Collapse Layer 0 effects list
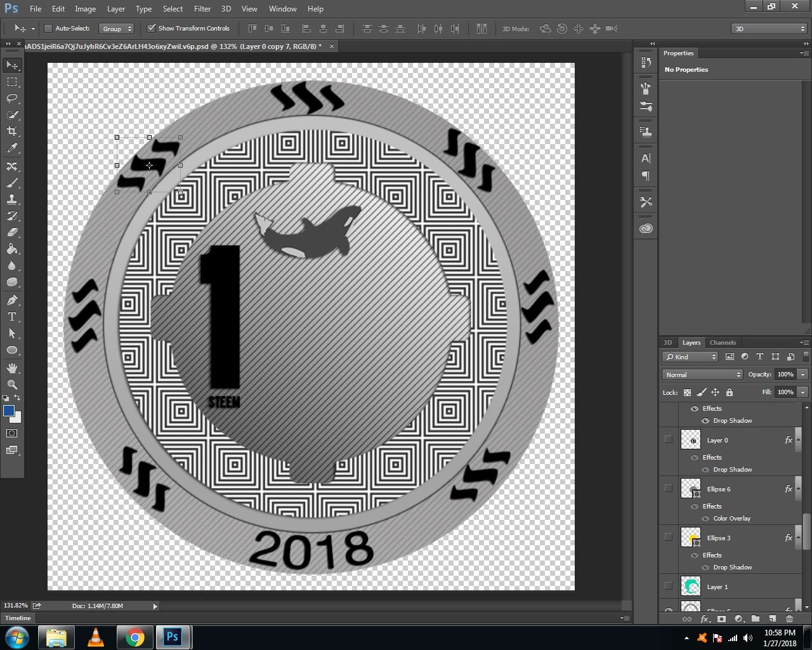 799,439
